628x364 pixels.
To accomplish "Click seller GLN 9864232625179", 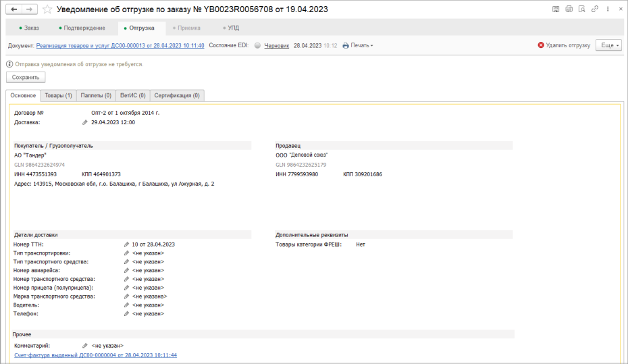I will coord(300,165).
